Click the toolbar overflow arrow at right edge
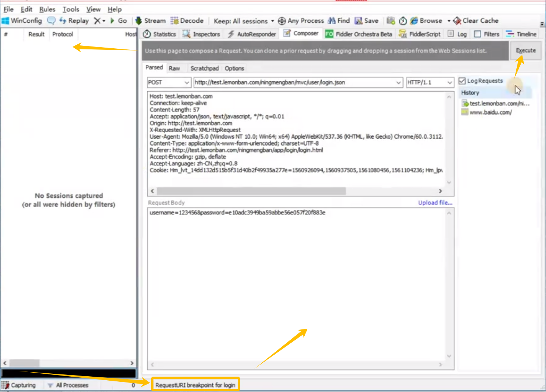 542,24
